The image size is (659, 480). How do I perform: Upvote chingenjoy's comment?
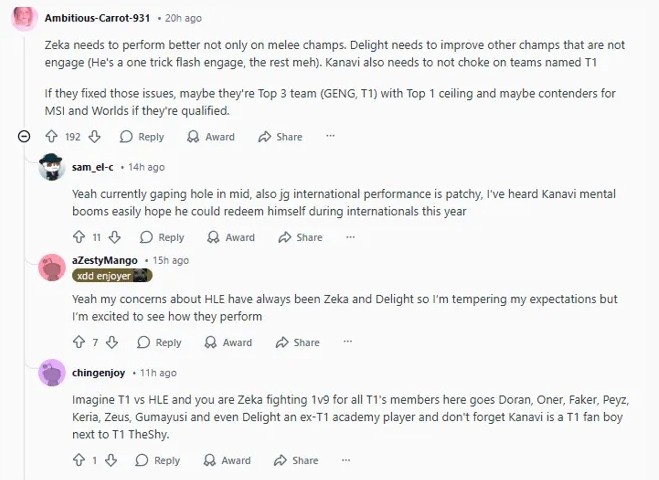click(80, 460)
